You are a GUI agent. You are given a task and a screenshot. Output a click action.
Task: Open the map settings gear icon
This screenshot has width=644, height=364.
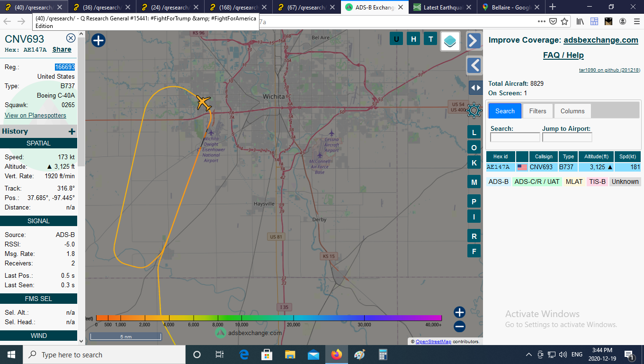click(474, 110)
